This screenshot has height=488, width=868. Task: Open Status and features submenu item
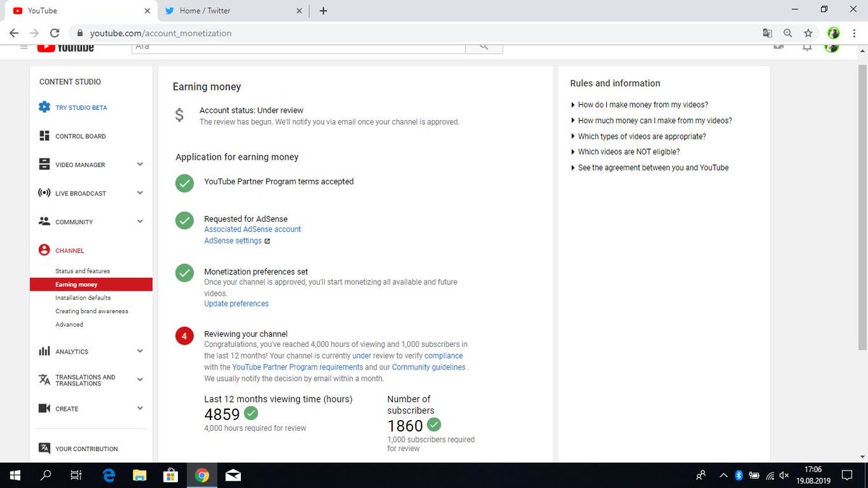82,271
